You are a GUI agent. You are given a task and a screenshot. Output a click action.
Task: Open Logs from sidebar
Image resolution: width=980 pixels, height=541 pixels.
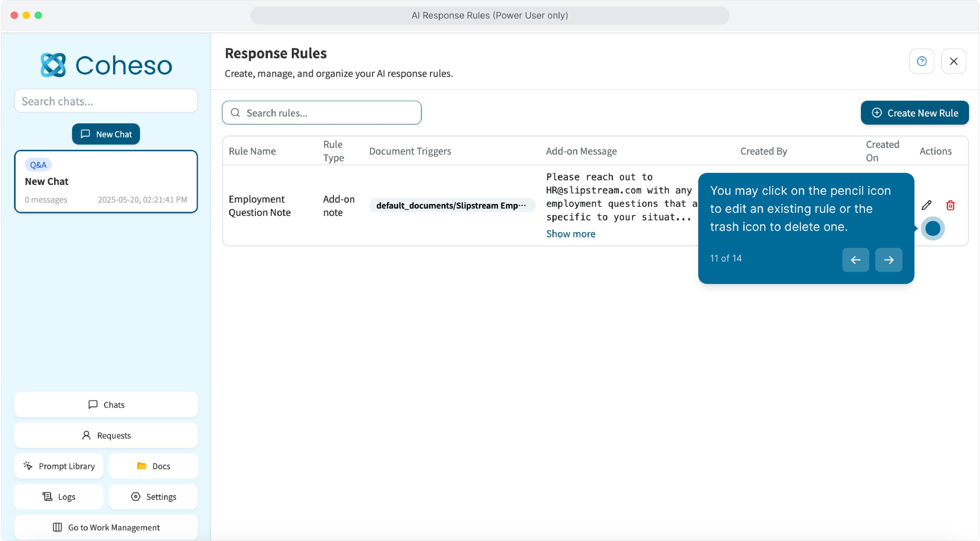click(59, 497)
